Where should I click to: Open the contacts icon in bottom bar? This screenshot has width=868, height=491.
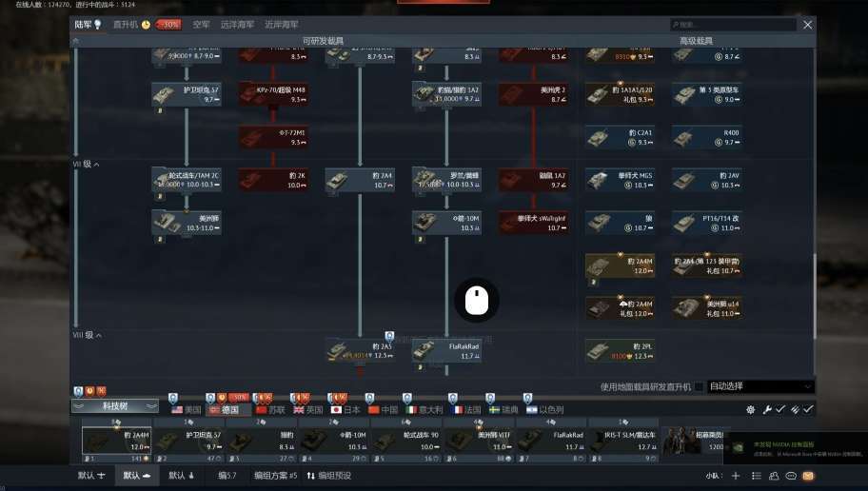tap(774, 476)
